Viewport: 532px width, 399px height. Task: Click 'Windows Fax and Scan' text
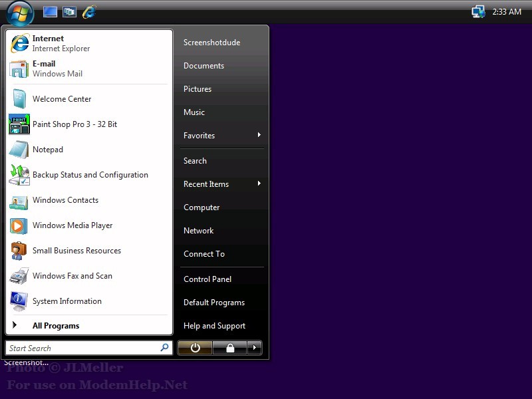click(x=72, y=276)
